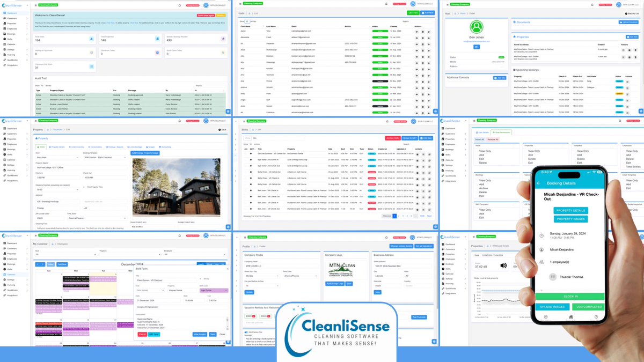Viewport: 644px width, 362px height.
Task: Go back with the arrow on the phone's Booking Details
Action: pyautogui.click(x=538, y=183)
